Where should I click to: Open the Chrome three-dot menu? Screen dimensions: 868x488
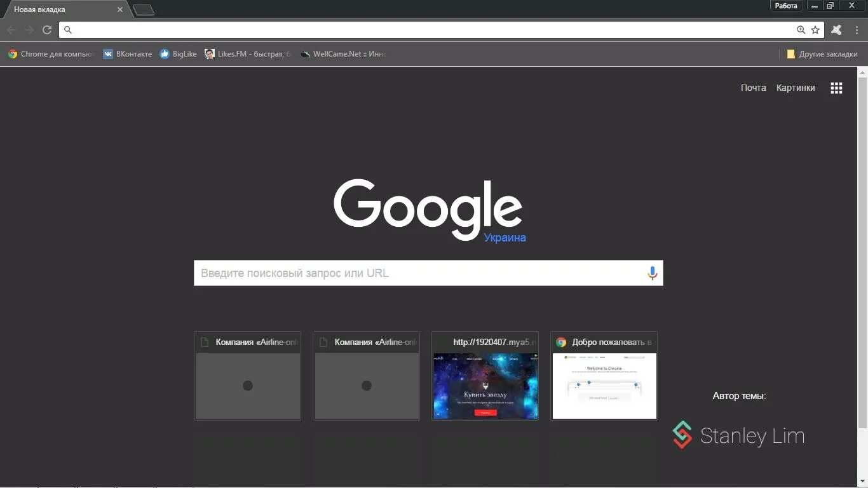(857, 30)
